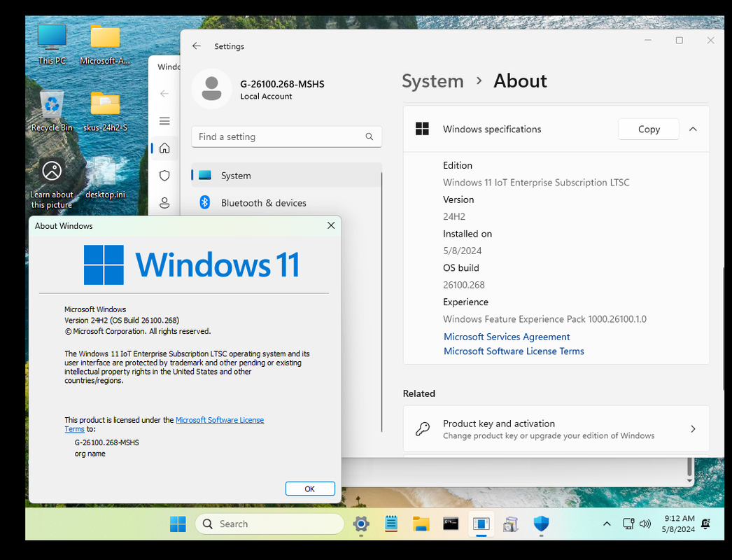Click the taskbar Search box
This screenshot has height=560, width=732.
coord(270,524)
